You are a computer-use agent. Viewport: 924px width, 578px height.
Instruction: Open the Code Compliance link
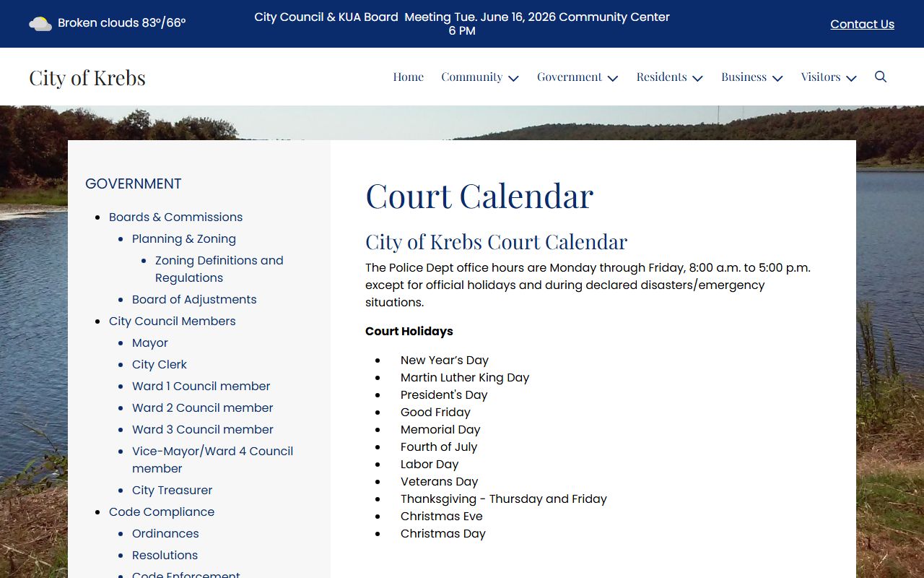click(162, 512)
